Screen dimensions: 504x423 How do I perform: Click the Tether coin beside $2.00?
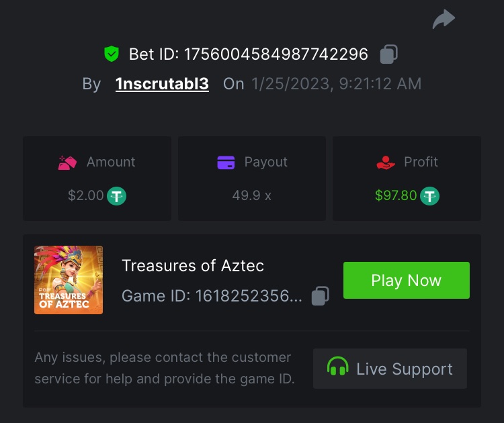[x=118, y=196]
